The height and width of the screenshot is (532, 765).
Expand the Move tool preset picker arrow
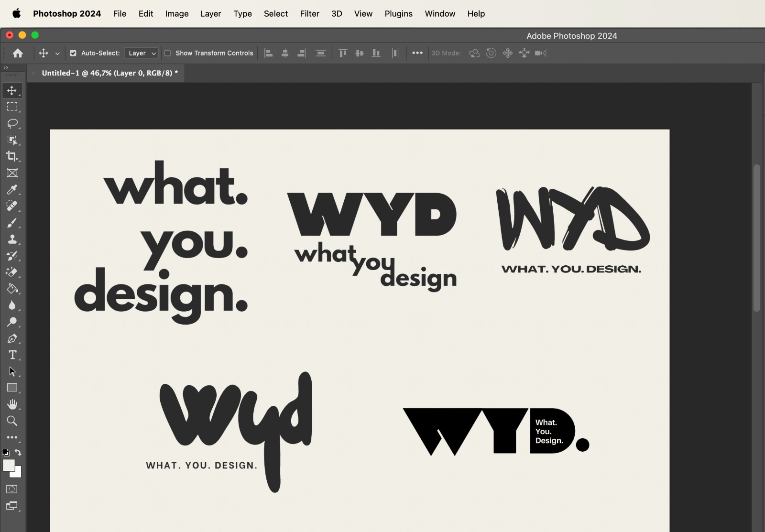[57, 54]
